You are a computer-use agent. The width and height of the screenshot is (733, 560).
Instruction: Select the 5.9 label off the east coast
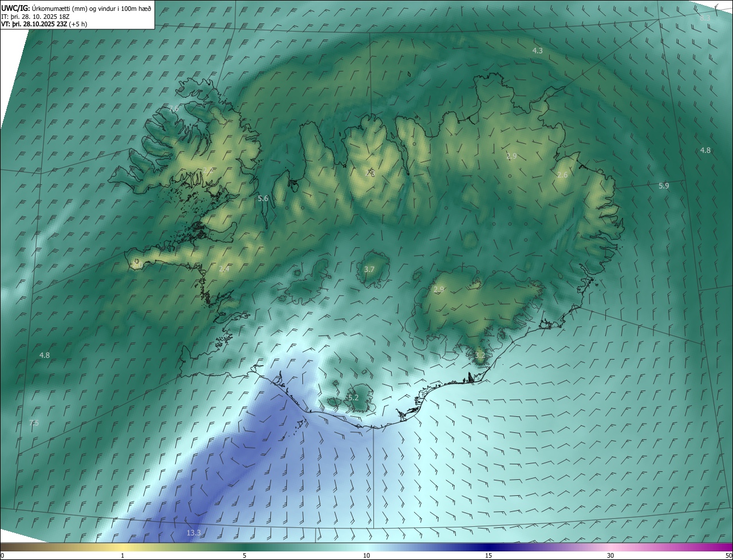664,186
